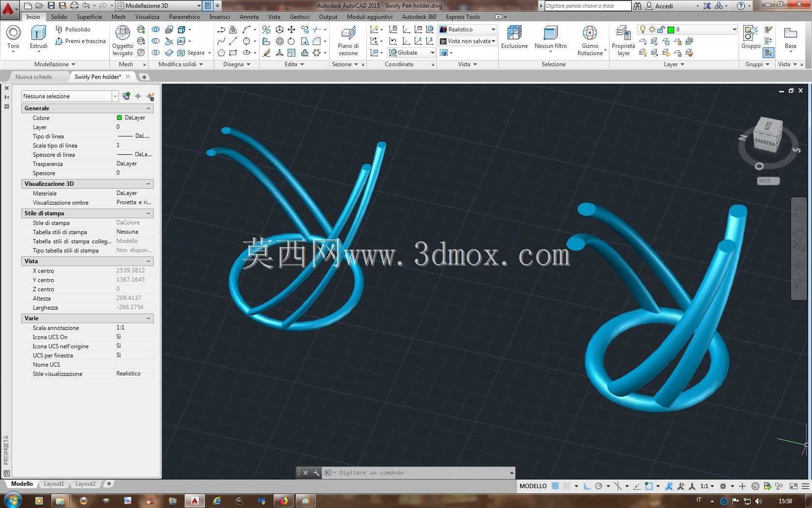Open the Express Tools ribbon tab
This screenshot has width=812, height=508.
pyautogui.click(x=463, y=16)
